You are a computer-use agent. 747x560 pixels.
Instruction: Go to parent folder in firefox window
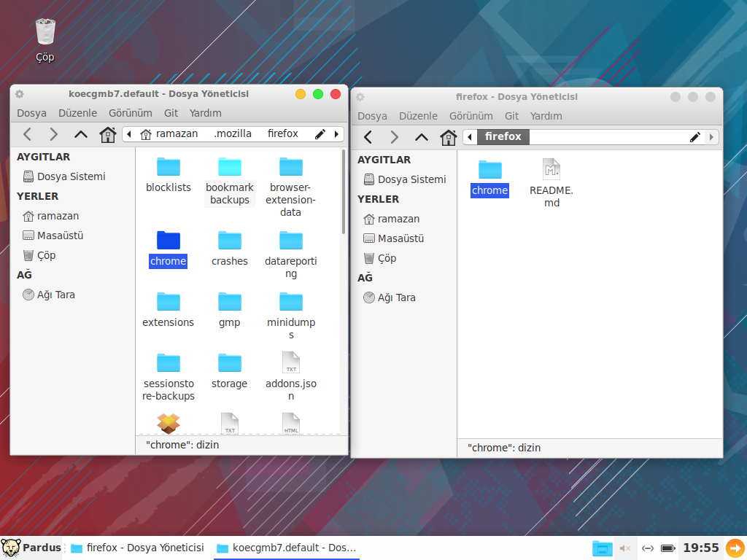coord(422,137)
